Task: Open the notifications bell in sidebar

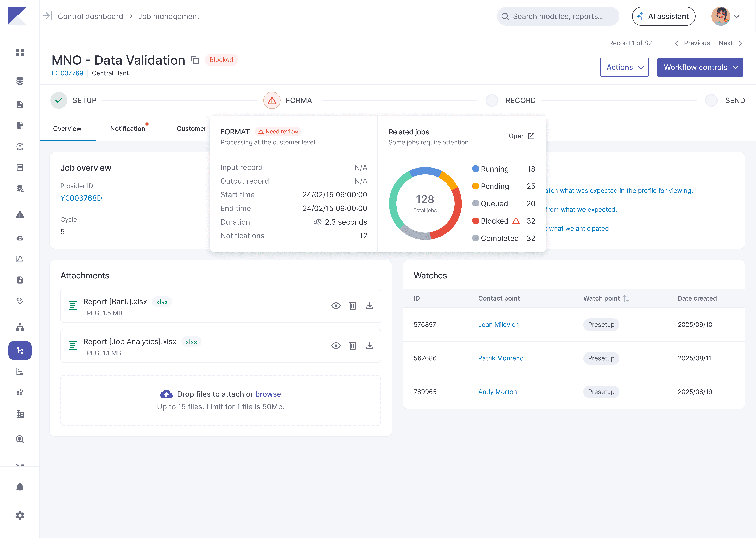Action: 20,487
